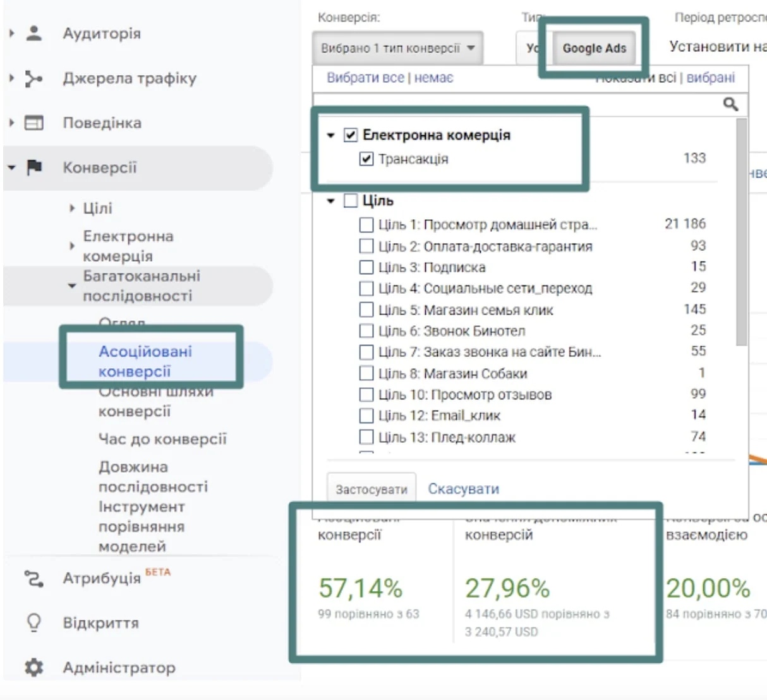Screen dimensions: 767x700
Task: Check Ціль 2: Оплата-доставка-гарантия checkbox
Action: [x=366, y=246]
